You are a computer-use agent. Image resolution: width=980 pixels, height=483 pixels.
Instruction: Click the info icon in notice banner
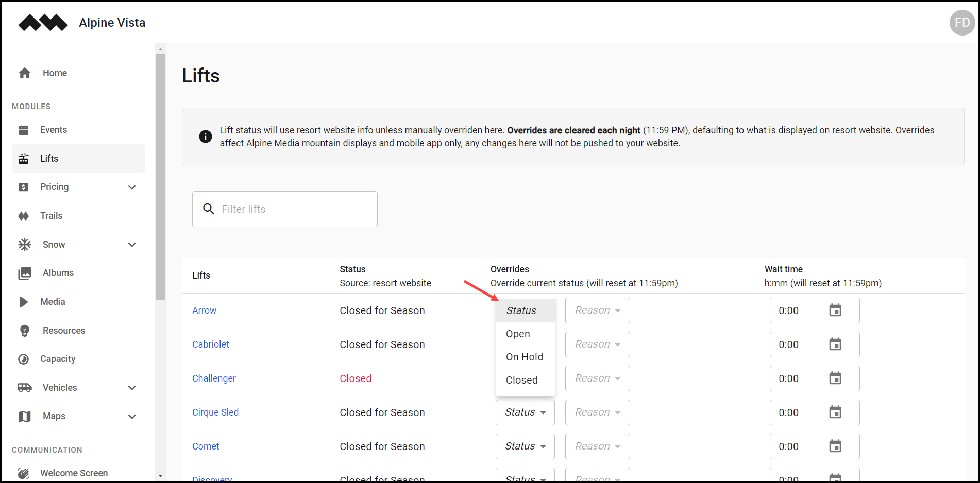[206, 136]
